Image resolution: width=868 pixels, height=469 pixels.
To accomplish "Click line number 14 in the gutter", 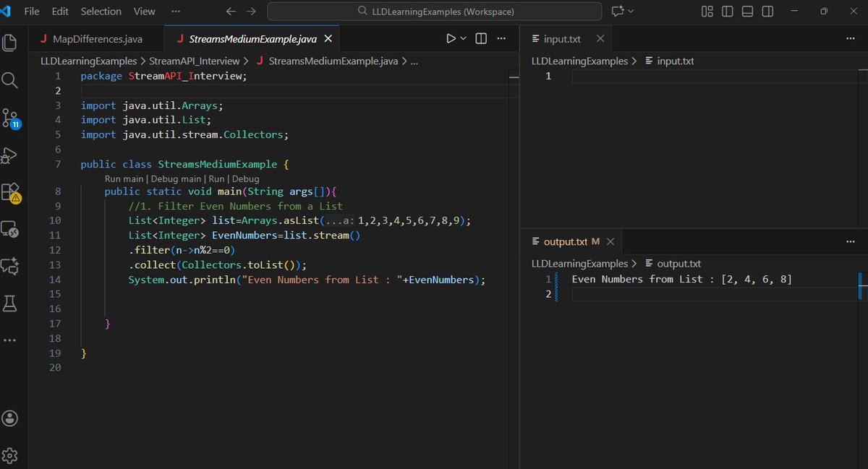I will tap(55, 280).
